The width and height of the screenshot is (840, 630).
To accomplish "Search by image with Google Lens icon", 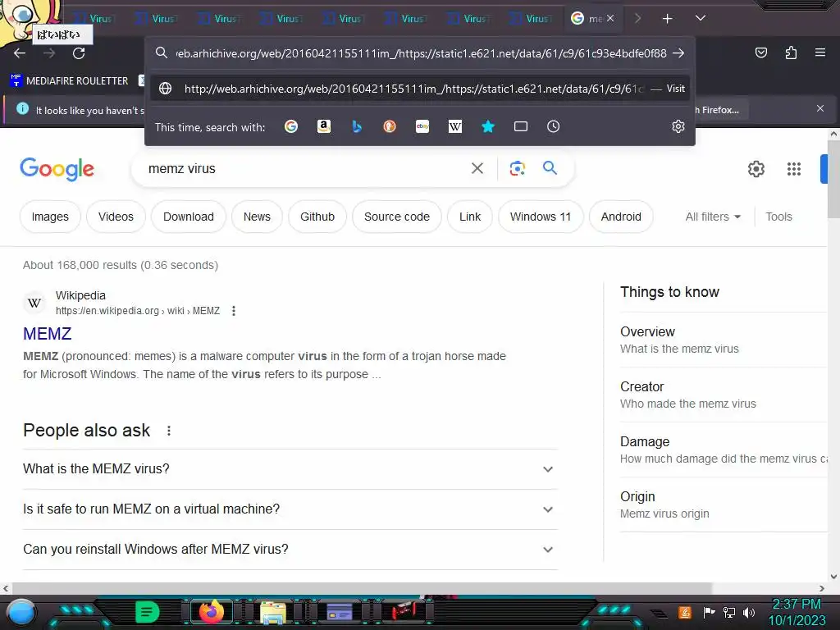I will click(x=517, y=168).
